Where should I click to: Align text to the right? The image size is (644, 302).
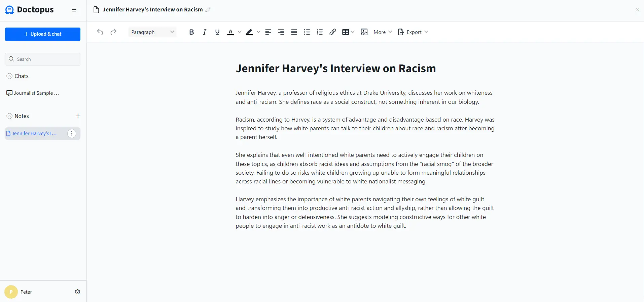pyautogui.click(x=281, y=32)
